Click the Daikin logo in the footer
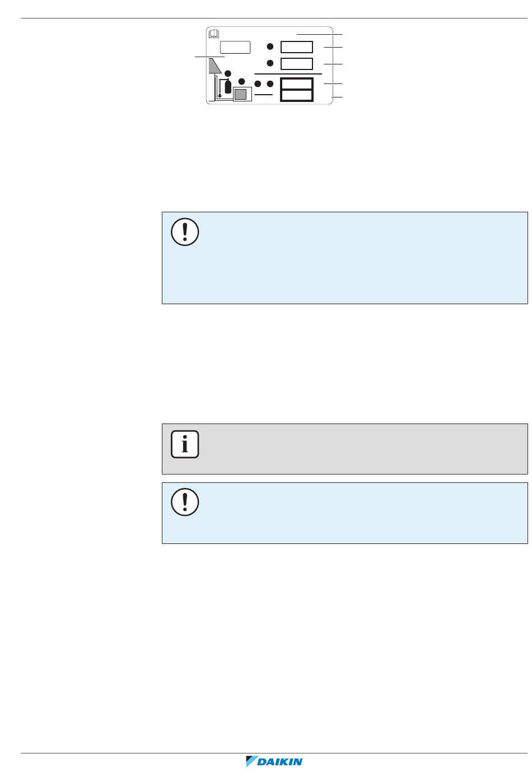The image size is (532, 777). click(274, 761)
